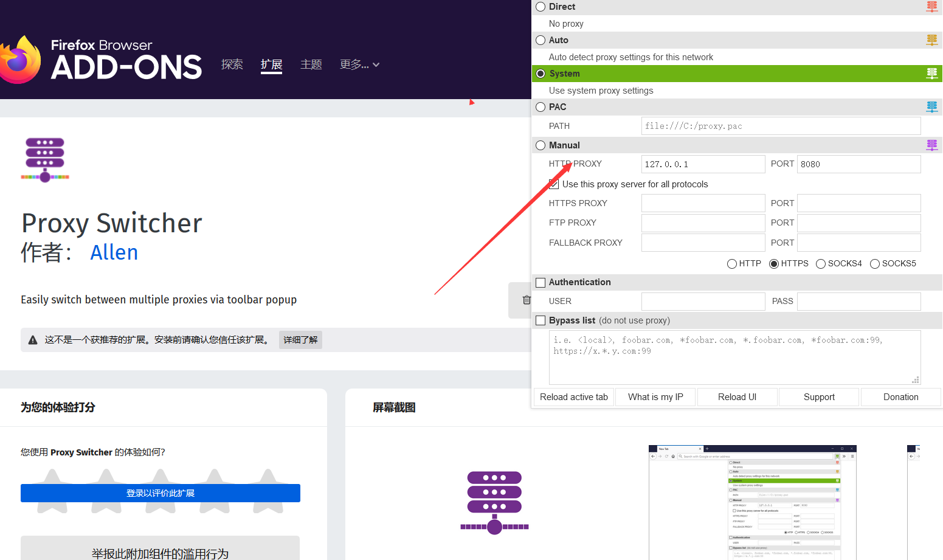Click the white server icon on System row
This screenshot has height=560, width=943.
coord(932,74)
